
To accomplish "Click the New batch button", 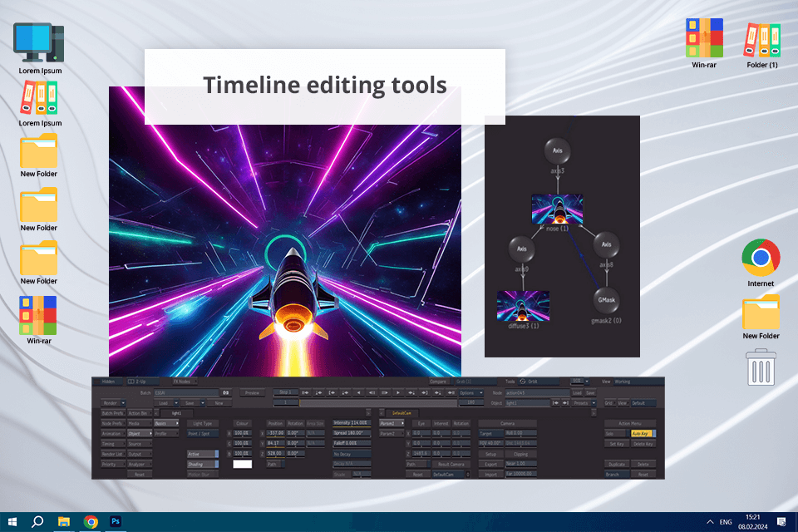I will (x=219, y=403).
